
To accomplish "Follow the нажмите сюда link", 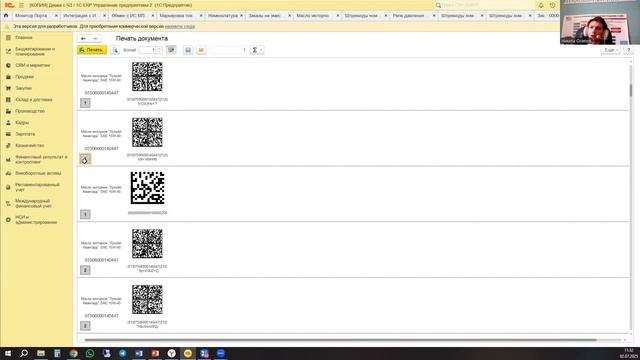I will (180, 26).
